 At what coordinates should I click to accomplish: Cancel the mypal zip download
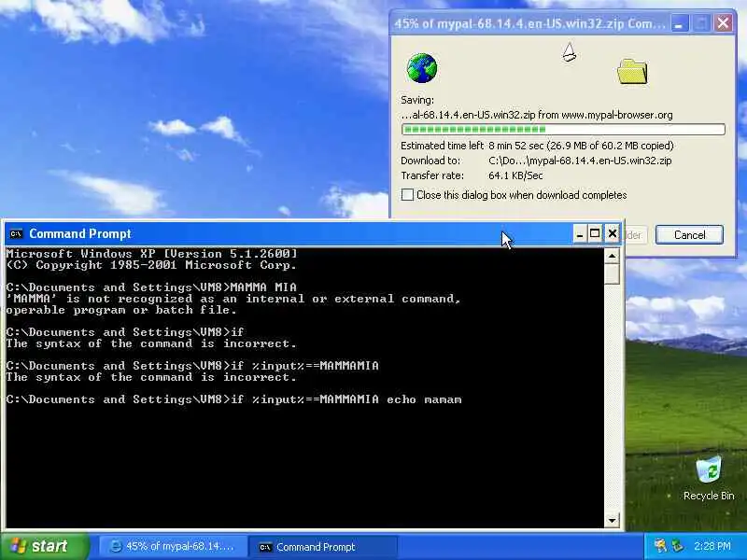tap(689, 235)
